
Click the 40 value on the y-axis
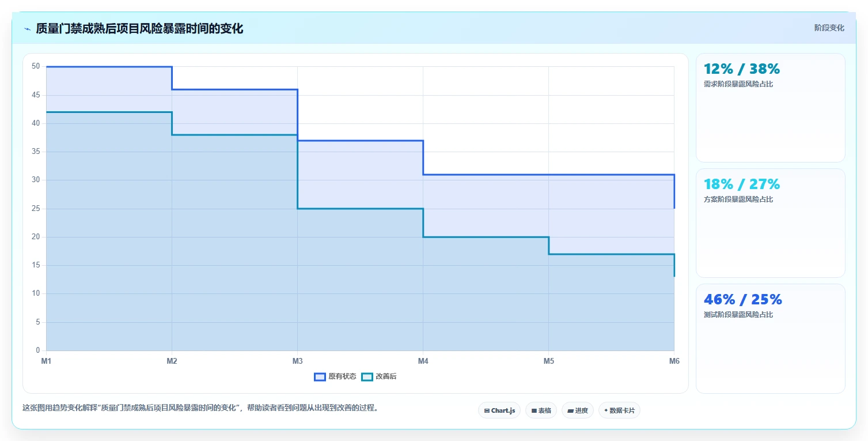[x=36, y=123]
